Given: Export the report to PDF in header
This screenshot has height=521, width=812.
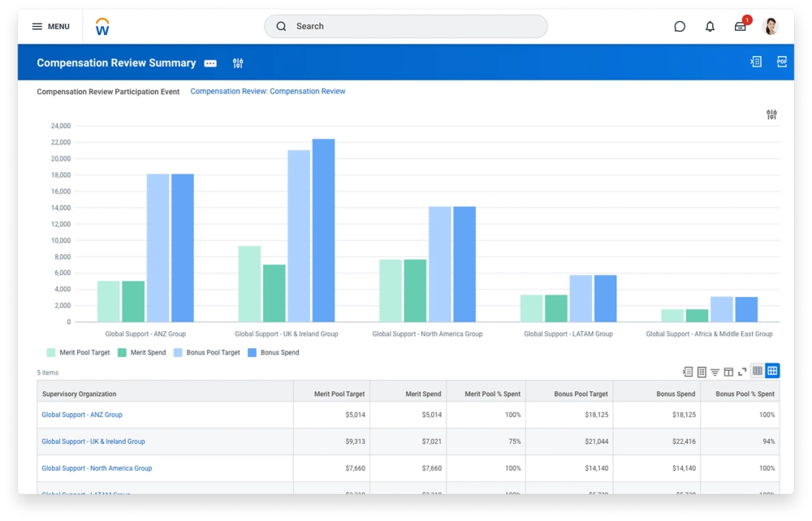Looking at the screenshot, I should (782, 62).
